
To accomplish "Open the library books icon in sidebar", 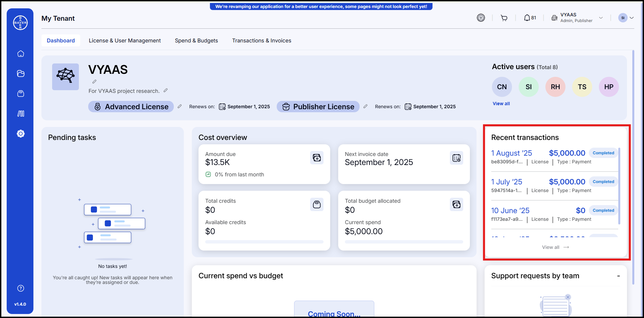I will click(x=21, y=114).
